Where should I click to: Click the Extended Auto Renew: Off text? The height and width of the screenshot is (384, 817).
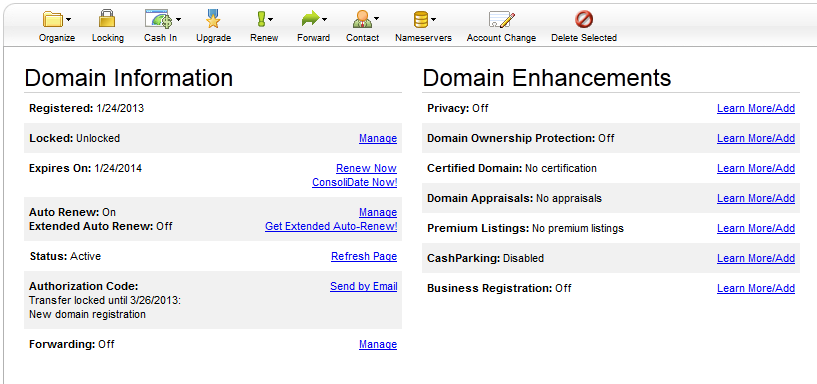[101, 227]
